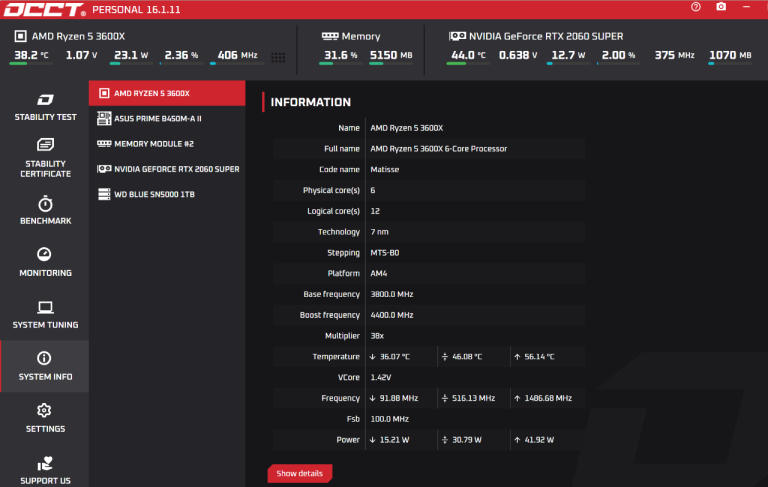Click the Memory 5150 MB readout

pos(391,55)
